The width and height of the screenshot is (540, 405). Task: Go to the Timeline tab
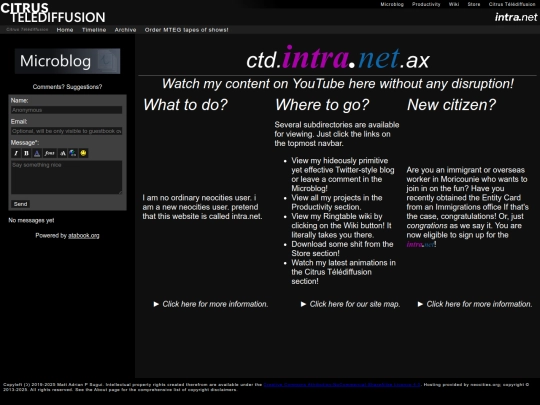click(94, 30)
